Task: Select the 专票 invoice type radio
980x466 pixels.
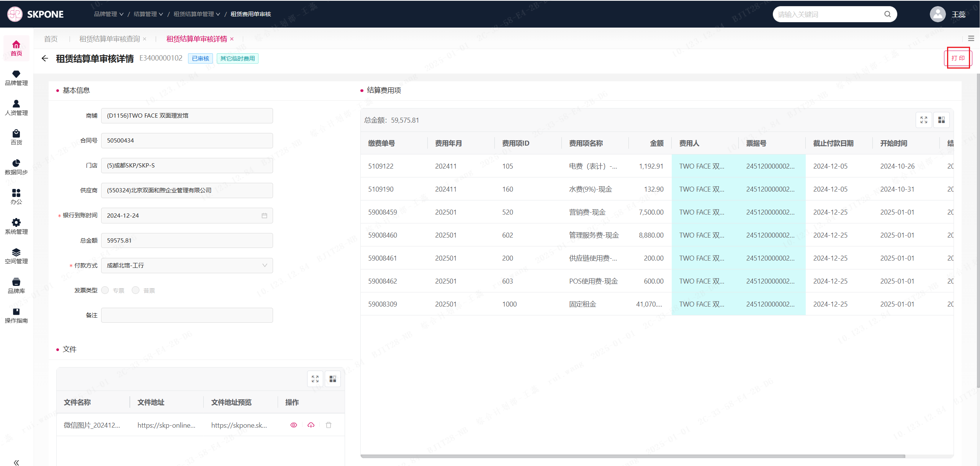Action: (105, 290)
